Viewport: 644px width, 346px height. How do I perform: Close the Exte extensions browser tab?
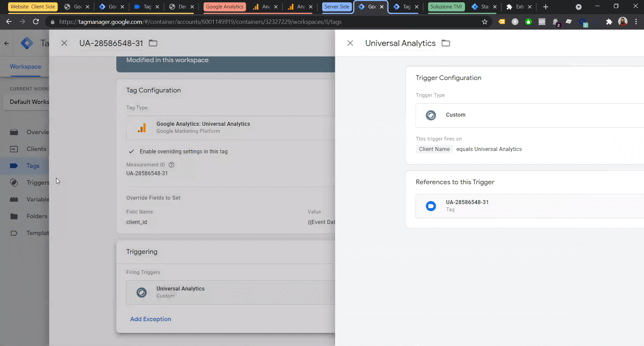pyautogui.click(x=530, y=7)
